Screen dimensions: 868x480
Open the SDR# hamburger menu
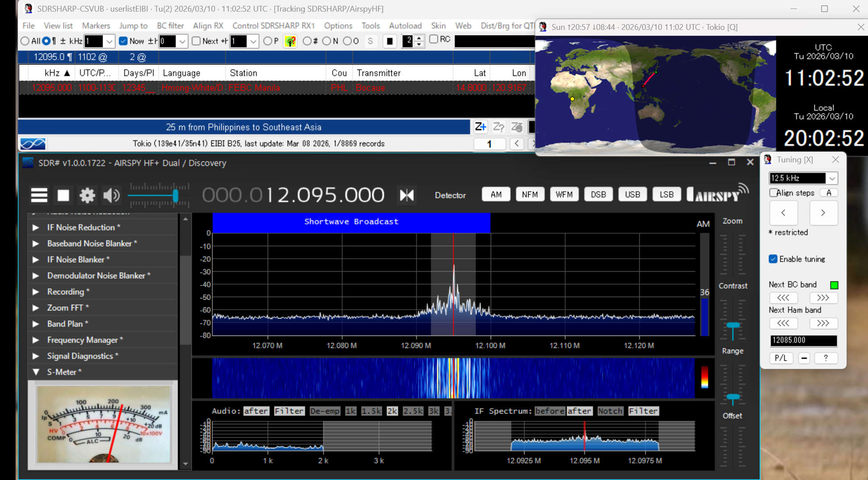[39, 195]
